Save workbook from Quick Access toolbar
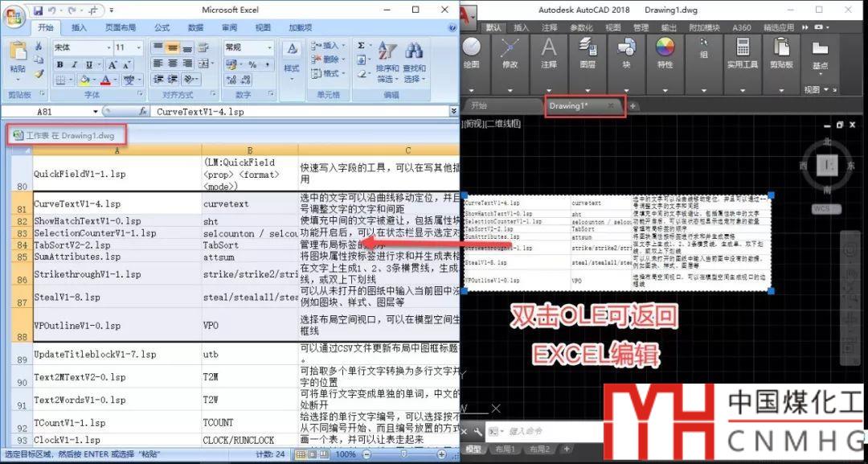The height and width of the screenshot is (464, 868). coord(38,10)
